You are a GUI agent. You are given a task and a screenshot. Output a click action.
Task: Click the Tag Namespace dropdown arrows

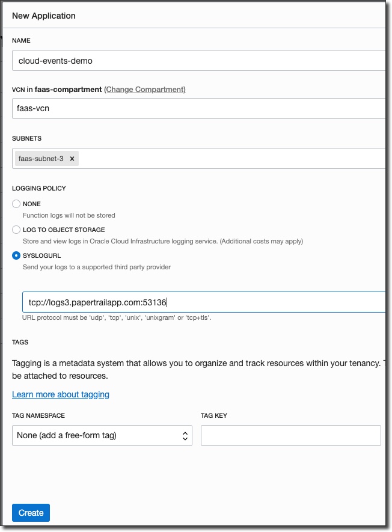click(x=185, y=436)
